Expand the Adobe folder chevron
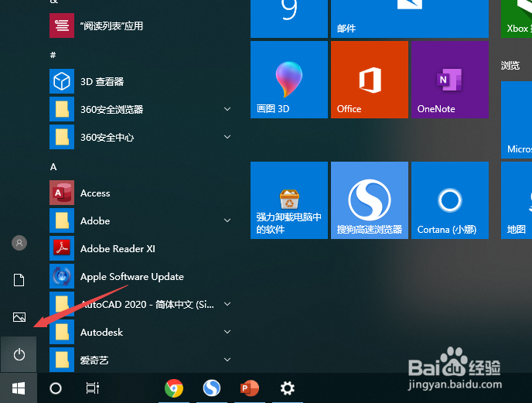The height and width of the screenshot is (403, 532). coord(227,220)
